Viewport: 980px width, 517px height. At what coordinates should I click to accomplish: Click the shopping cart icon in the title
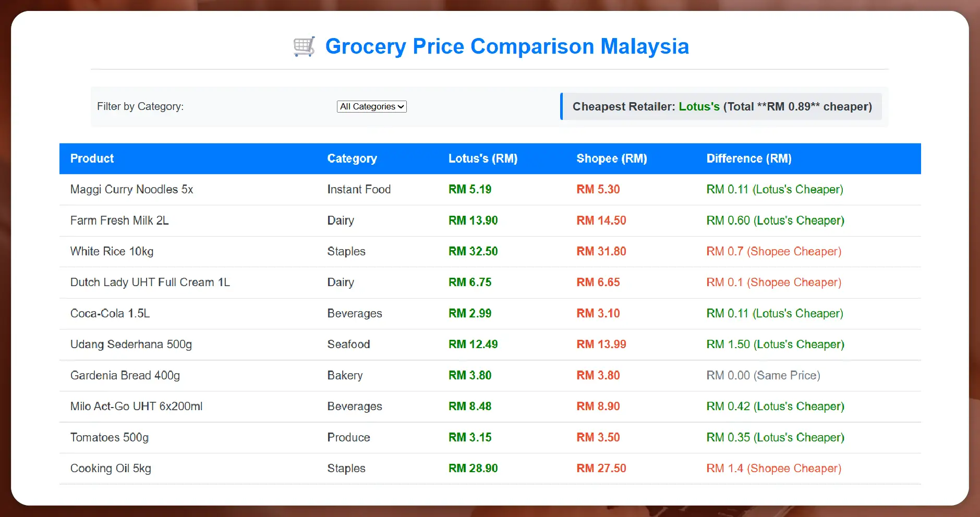305,46
